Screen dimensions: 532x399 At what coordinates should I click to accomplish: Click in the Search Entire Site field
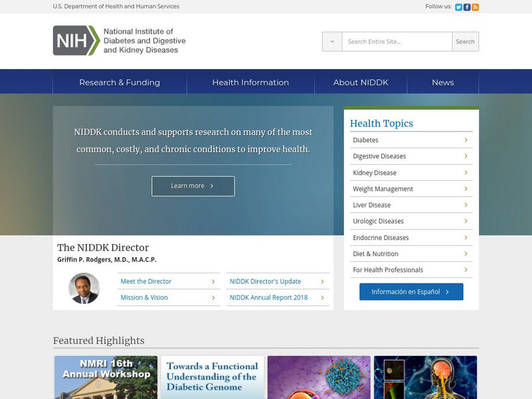(397, 41)
